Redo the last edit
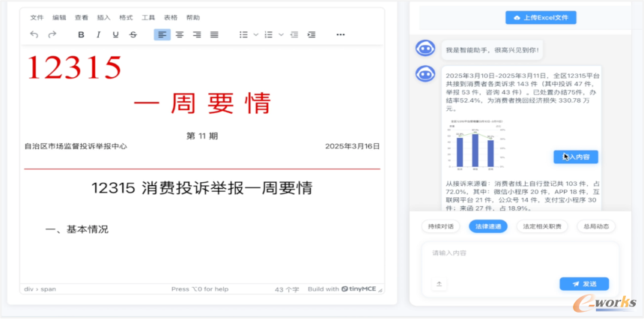This screenshot has height=320, width=644. (x=52, y=34)
